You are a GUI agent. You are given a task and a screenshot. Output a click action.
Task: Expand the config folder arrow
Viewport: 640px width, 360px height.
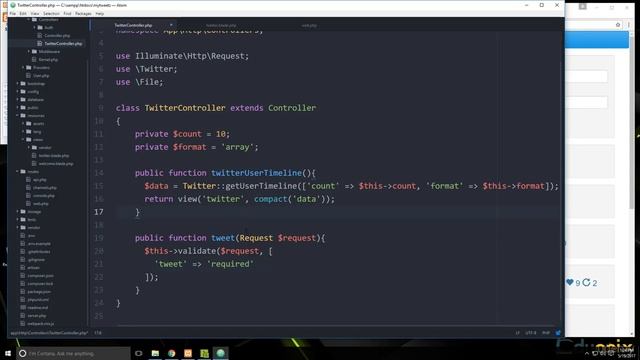pos(18,91)
